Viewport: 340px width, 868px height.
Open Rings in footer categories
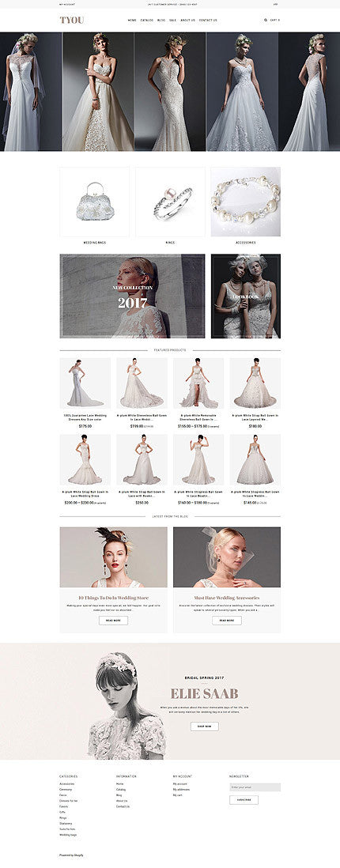[x=63, y=817]
